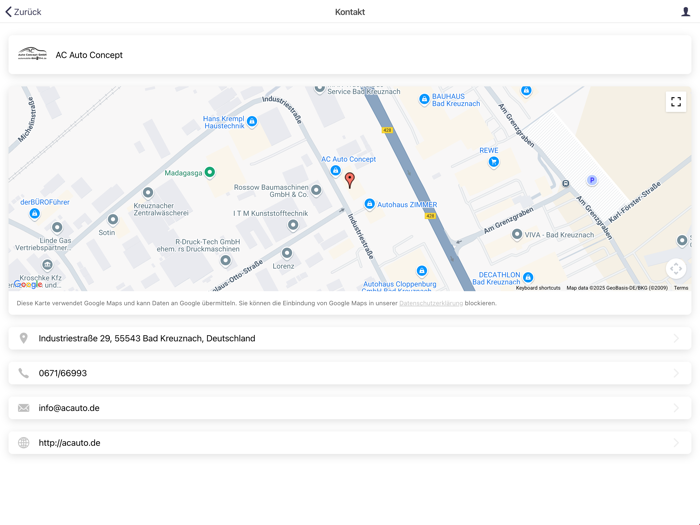Viewport: 700px width, 525px height.
Task: Open Keyboard shortcuts on the map
Action: [538, 288]
